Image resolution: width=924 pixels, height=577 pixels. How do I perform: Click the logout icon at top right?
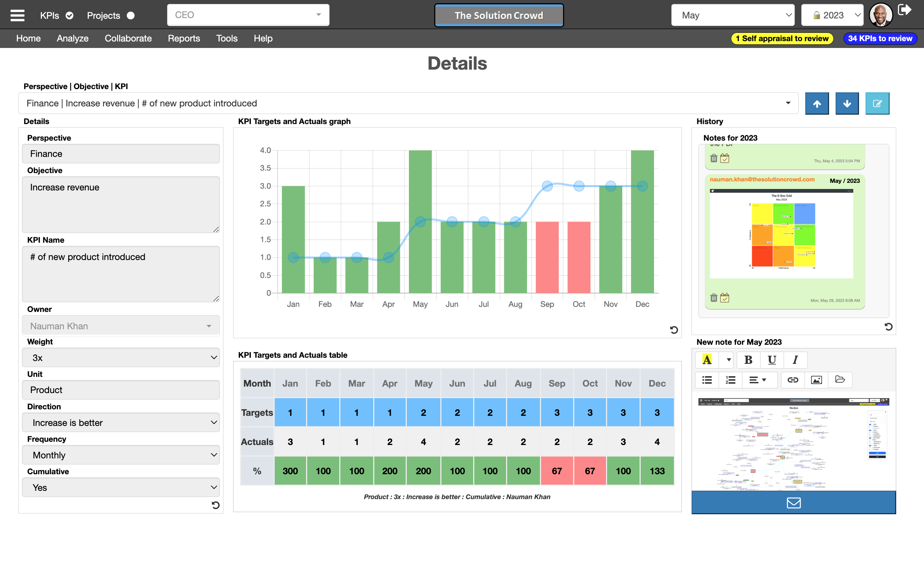tap(906, 10)
